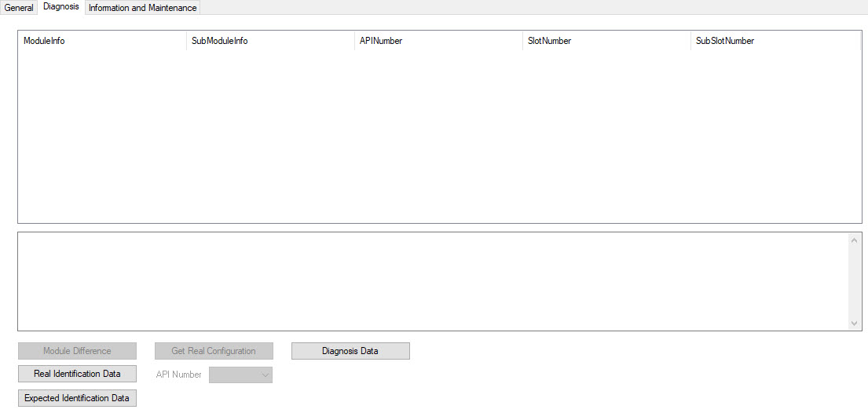
Task: Open the API Number dropdown
Action: 241,375
